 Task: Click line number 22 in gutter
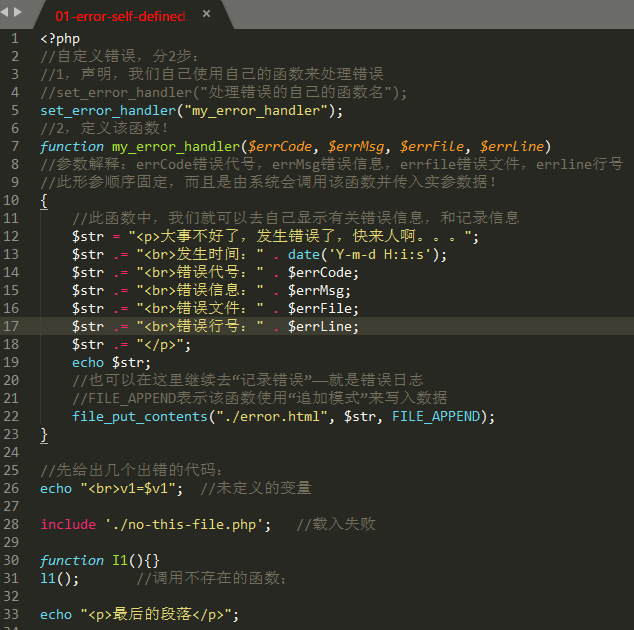click(x=11, y=416)
